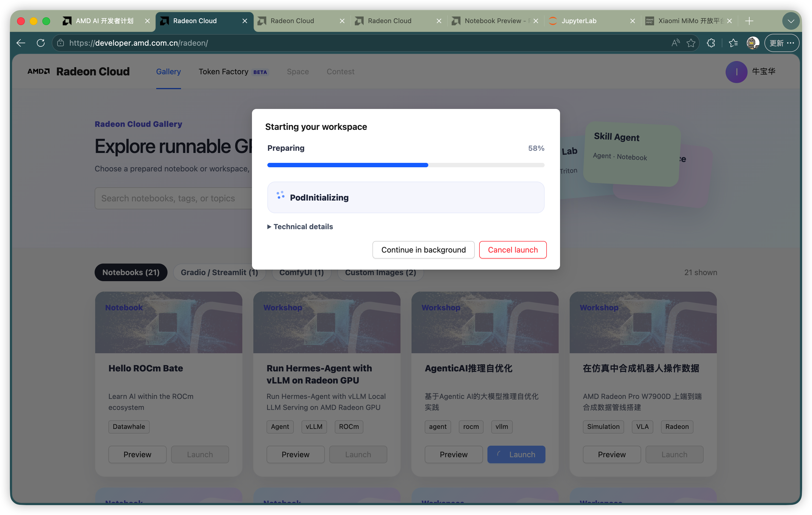The width and height of the screenshot is (812, 515).
Task: Click the Radeon Cloud Gallery heading
Action: coord(138,124)
